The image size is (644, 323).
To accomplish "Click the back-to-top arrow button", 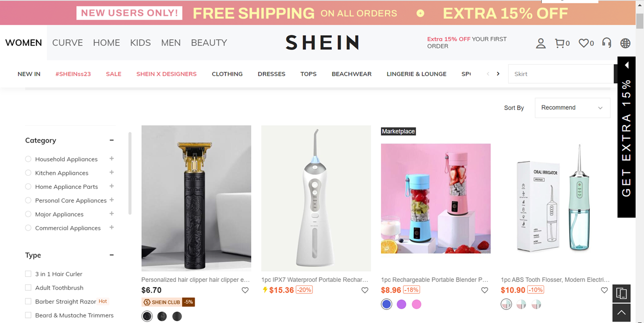I will click(x=621, y=313).
